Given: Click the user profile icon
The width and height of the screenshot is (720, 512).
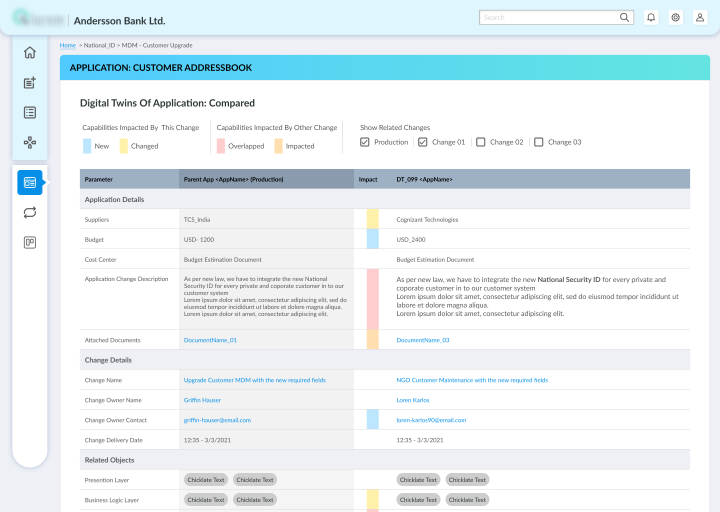Looking at the screenshot, I should [699, 18].
